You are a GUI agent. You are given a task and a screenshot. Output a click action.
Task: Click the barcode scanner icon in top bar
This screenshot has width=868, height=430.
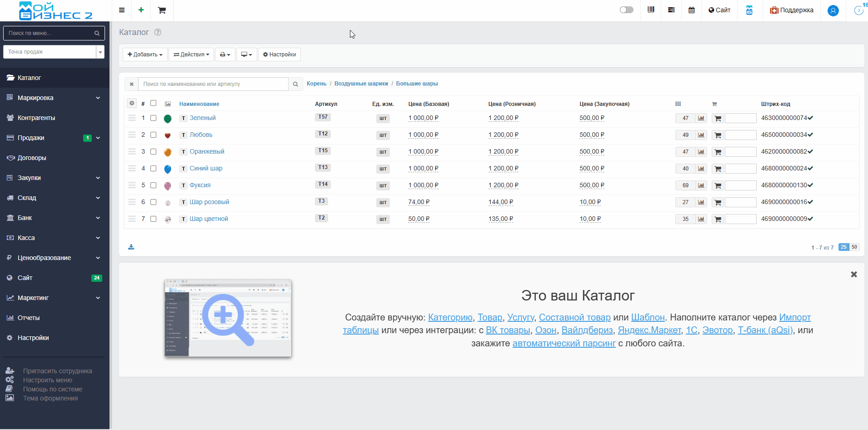[651, 10]
